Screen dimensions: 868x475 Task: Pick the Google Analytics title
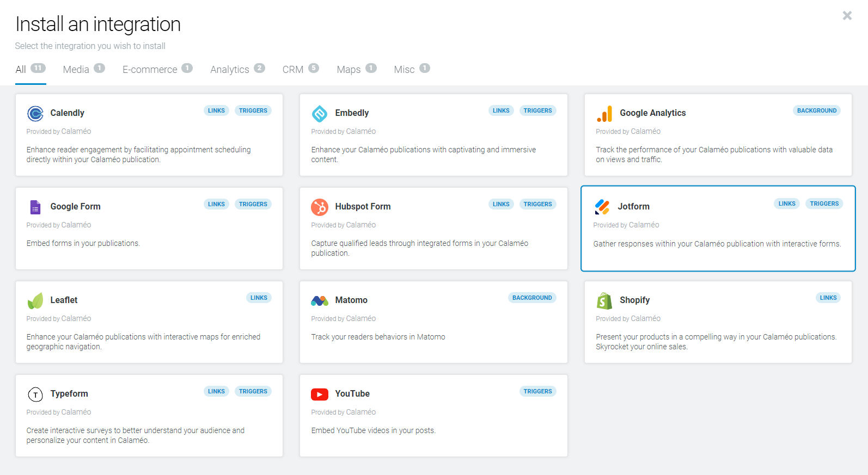coord(652,113)
